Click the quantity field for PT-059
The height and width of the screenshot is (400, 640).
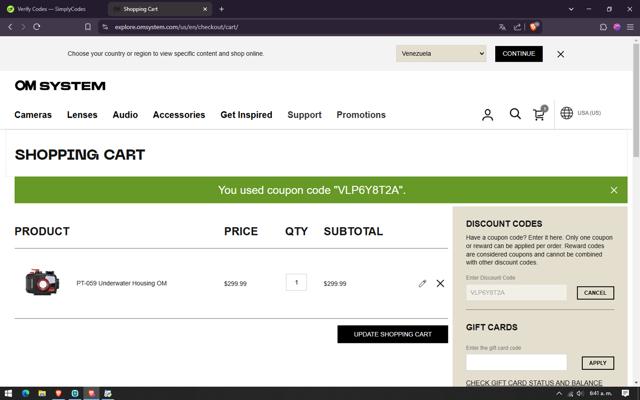tap(296, 282)
